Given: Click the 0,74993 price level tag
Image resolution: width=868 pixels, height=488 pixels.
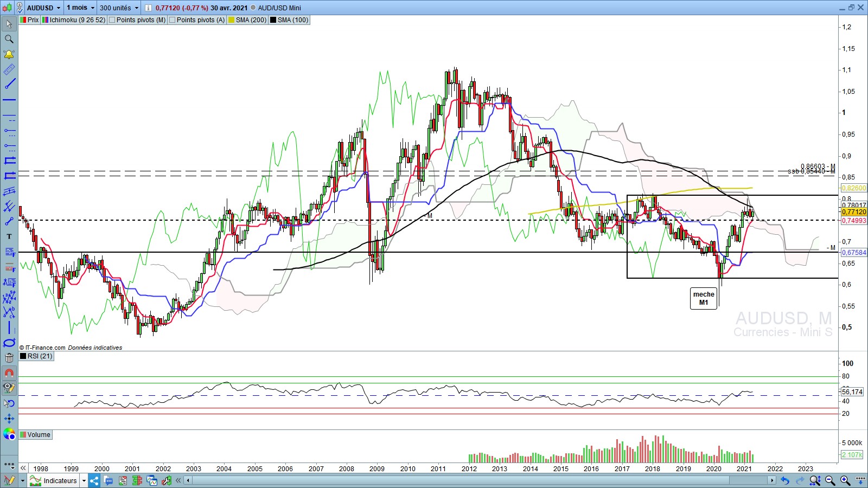Looking at the screenshot, I should (854, 221).
